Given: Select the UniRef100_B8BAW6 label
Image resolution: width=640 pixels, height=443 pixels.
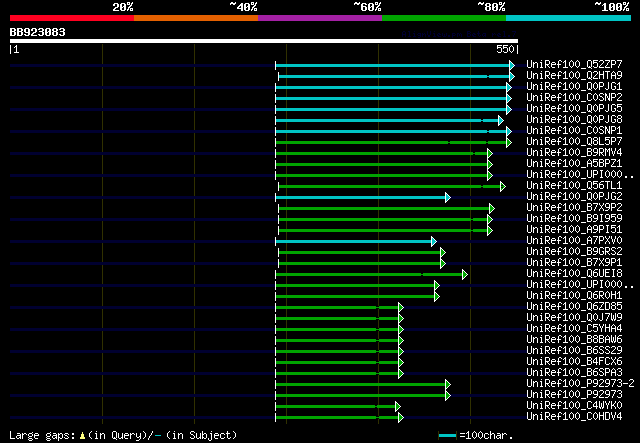Looking at the screenshot, I should 574,340.
